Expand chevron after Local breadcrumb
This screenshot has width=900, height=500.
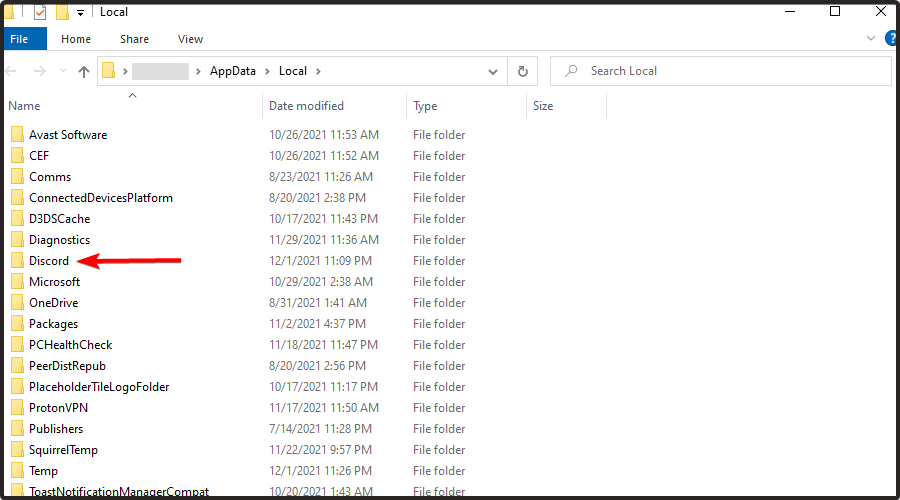click(318, 71)
